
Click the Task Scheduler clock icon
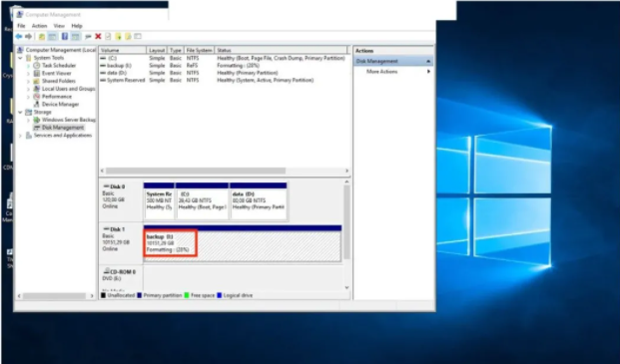tap(37, 66)
